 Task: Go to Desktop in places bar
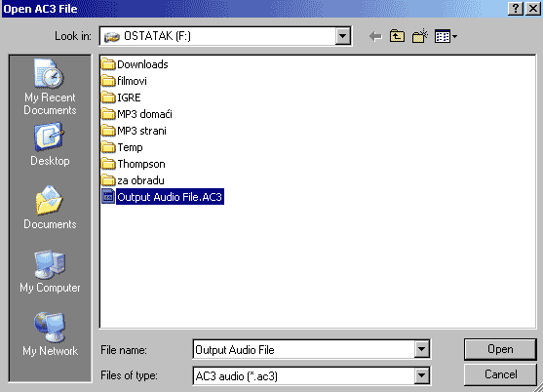[x=50, y=144]
